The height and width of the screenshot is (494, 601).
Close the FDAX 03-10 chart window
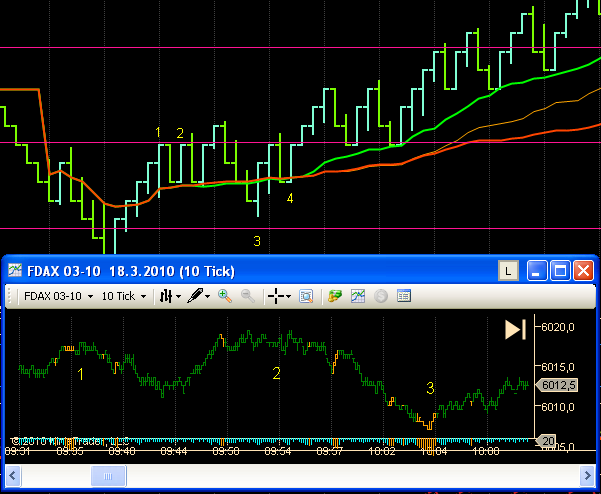[x=583, y=271]
